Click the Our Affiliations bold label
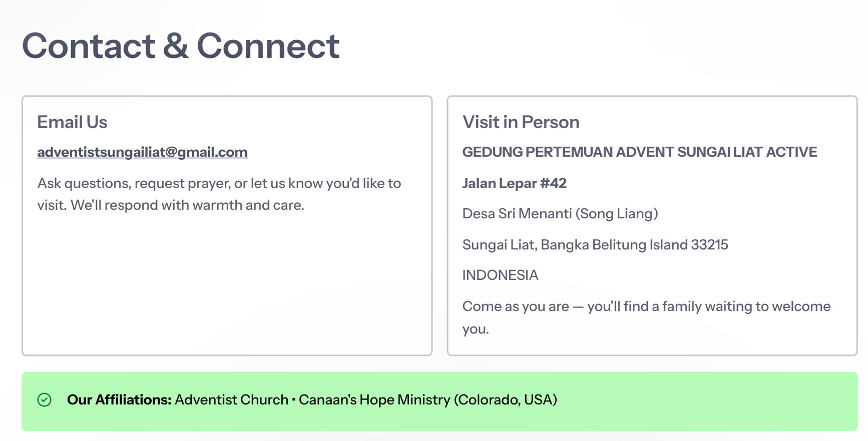868x441 pixels. (x=119, y=400)
